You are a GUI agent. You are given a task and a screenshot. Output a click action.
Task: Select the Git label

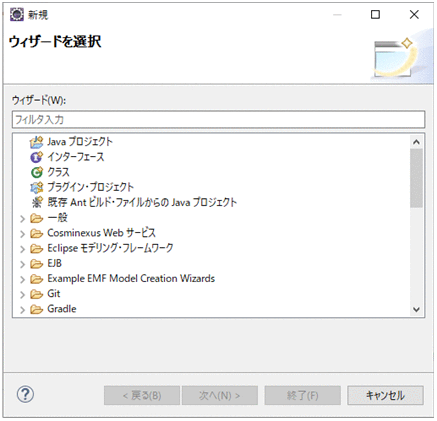click(x=54, y=294)
